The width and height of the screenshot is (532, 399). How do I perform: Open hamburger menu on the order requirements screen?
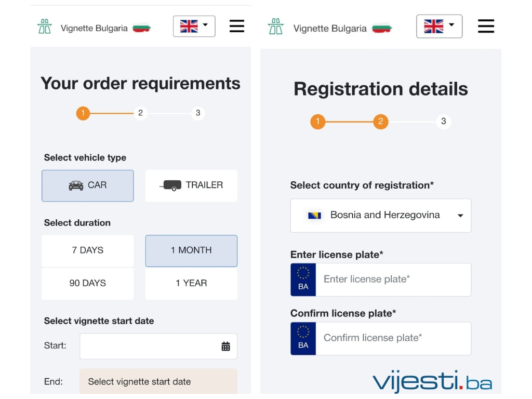coord(236,26)
